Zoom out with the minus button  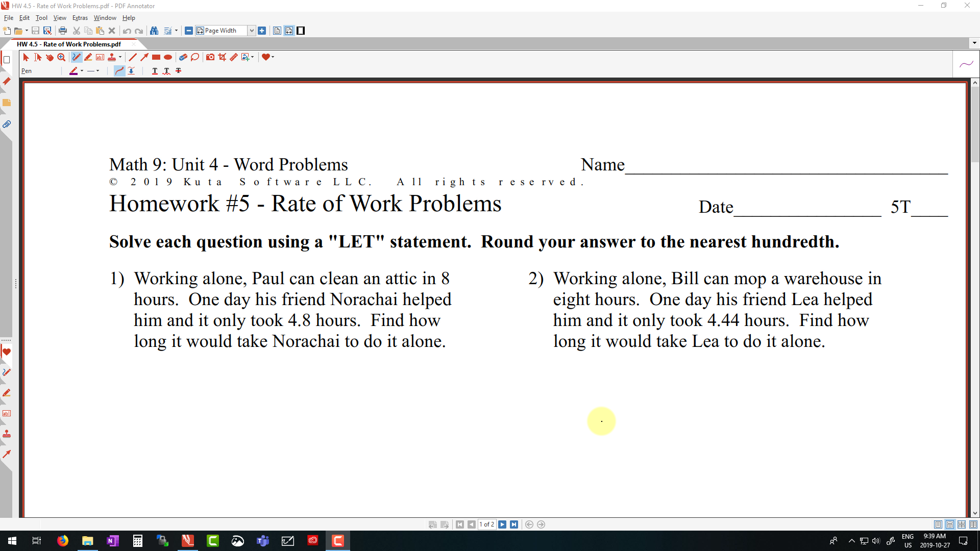pos(189,31)
